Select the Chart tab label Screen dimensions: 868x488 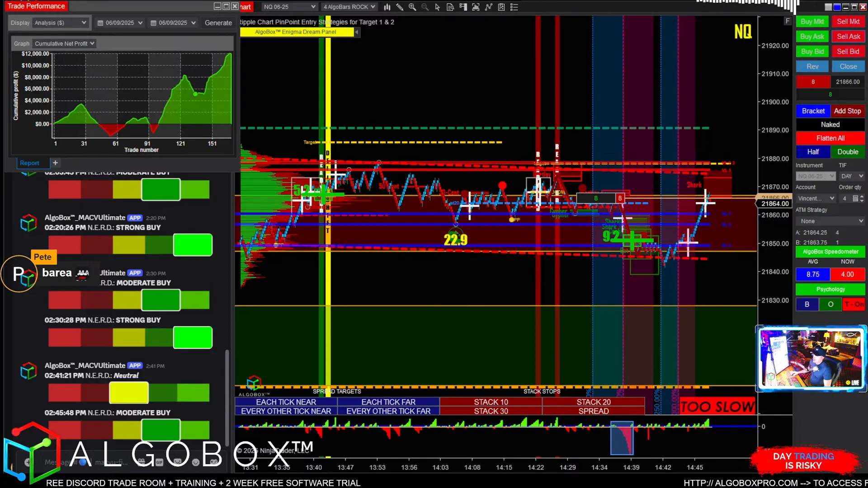tap(245, 7)
